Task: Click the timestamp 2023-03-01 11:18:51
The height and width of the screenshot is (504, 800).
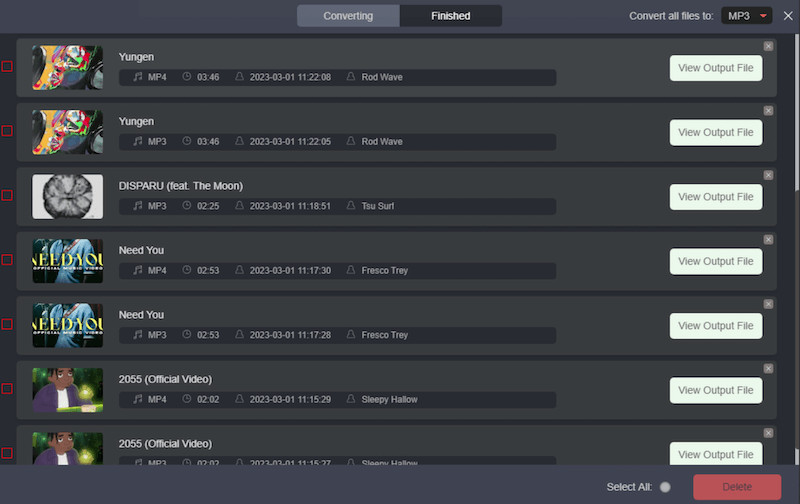Action: click(290, 206)
